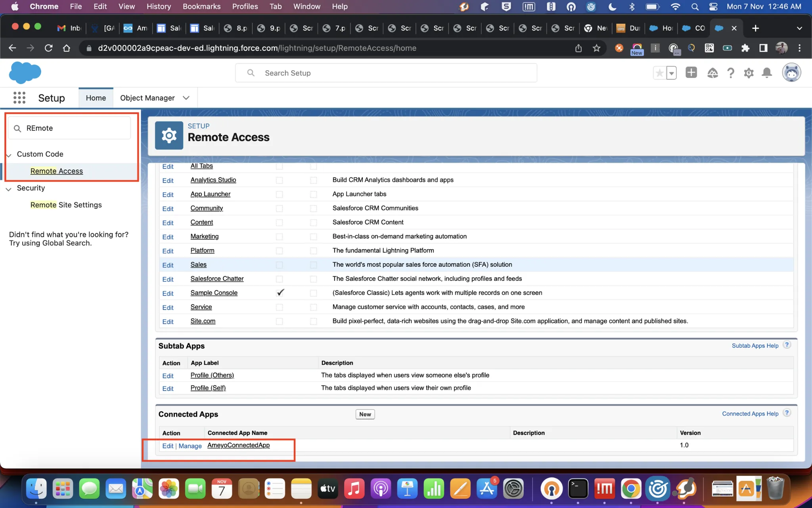Click New in Connected Apps section
Image resolution: width=812 pixels, height=508 pixels.
pyautogui.click(x=365, y=414)
